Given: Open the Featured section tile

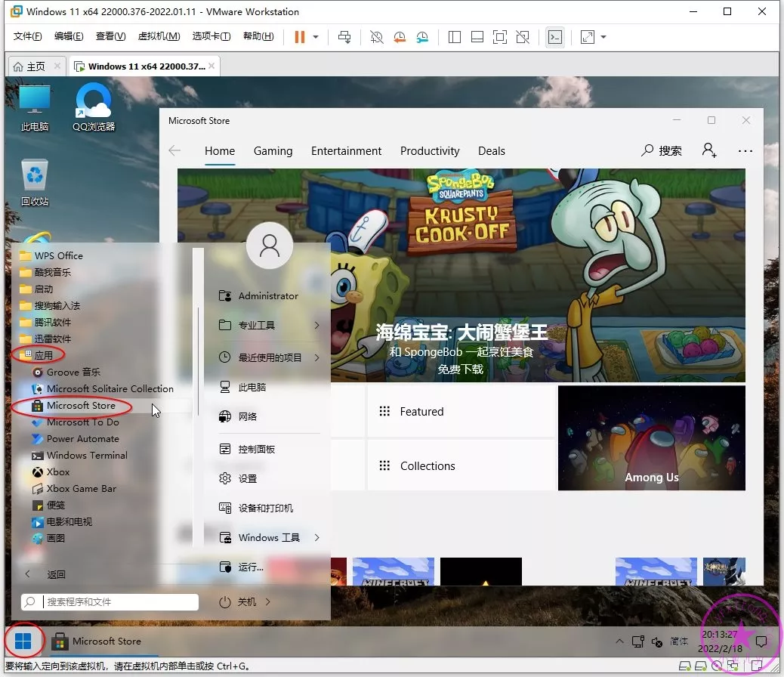Looking at the screenshot, I should [461, 412].
